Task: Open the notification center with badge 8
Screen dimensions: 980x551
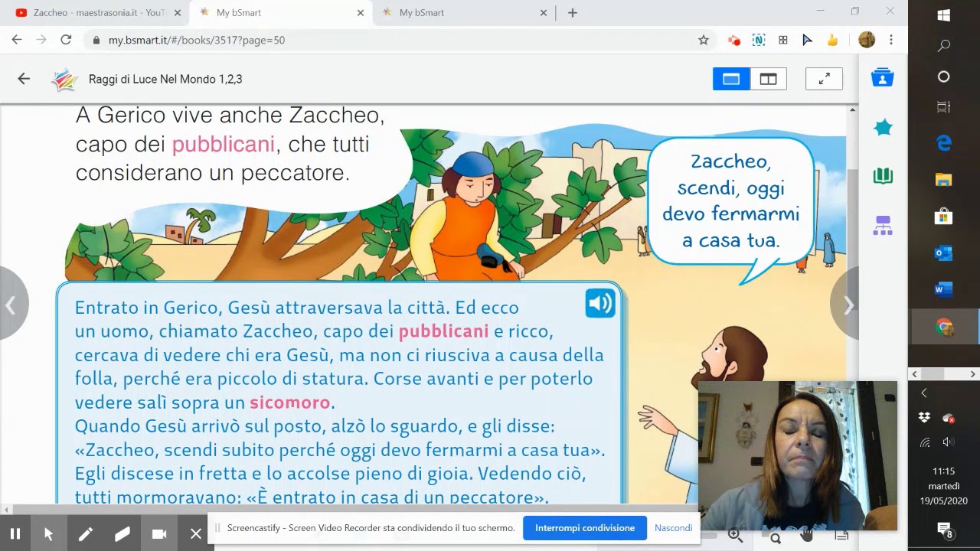Action: click(944, 530)
